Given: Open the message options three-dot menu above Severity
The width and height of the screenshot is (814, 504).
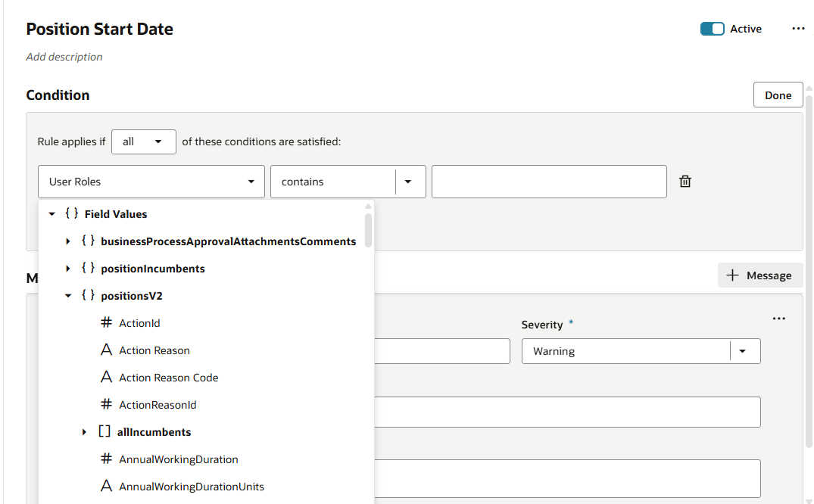Looking at the screenshot, I should click(778, 318).
